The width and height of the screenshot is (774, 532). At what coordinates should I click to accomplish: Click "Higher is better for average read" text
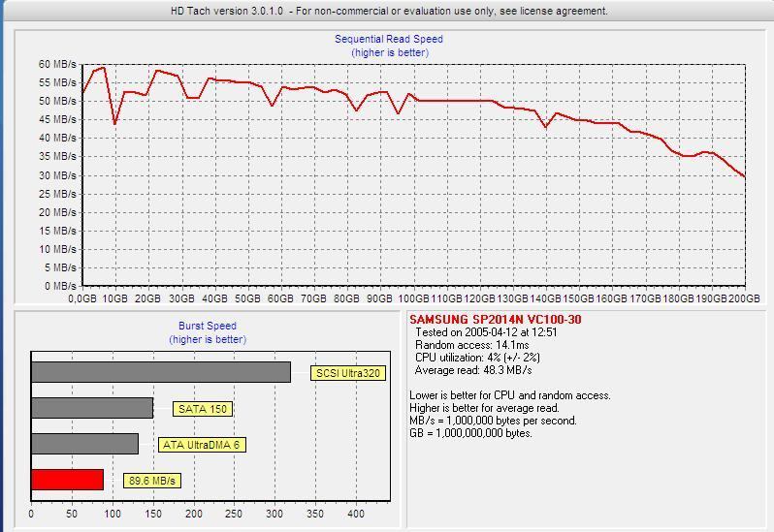coord(484,408)
